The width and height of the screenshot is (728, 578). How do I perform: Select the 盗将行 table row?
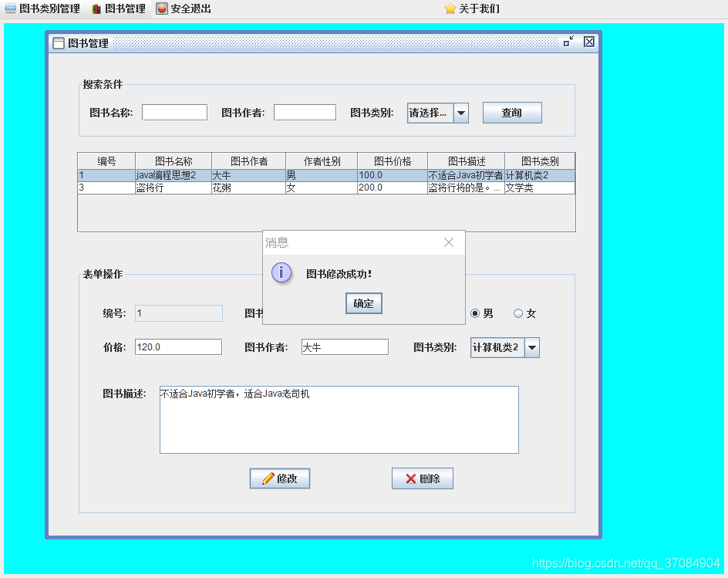click(x=326, y=188)
